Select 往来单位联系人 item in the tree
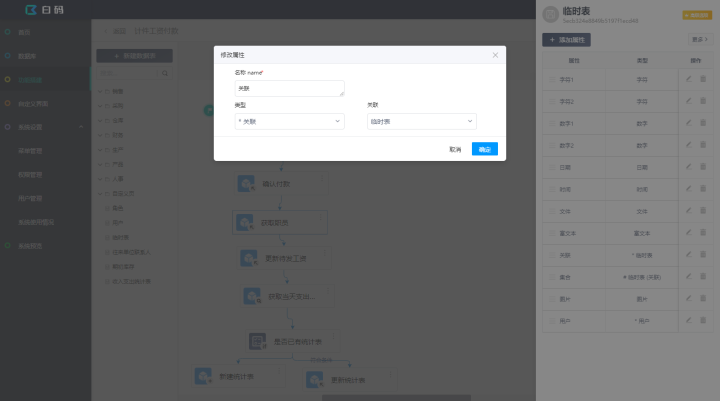This screenshot has height=401, width=720. tap(131, 252)
